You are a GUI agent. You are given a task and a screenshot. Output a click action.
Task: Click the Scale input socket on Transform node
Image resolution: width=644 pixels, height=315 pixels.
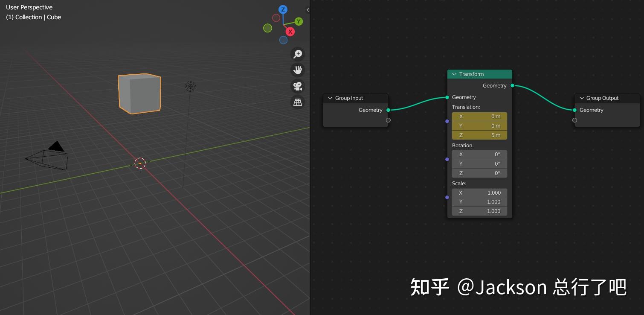click(447, 197)
